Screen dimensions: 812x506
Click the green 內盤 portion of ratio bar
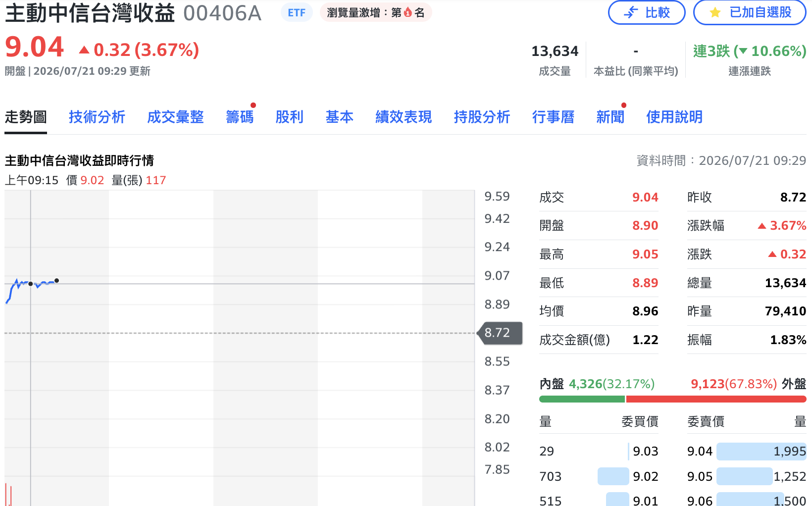582,399
